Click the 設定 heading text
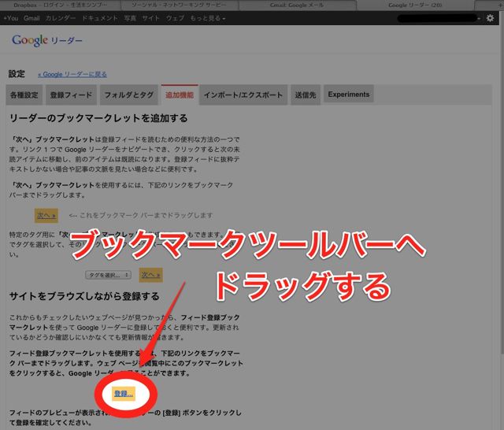The image size is (504, 430). (17, 74)
